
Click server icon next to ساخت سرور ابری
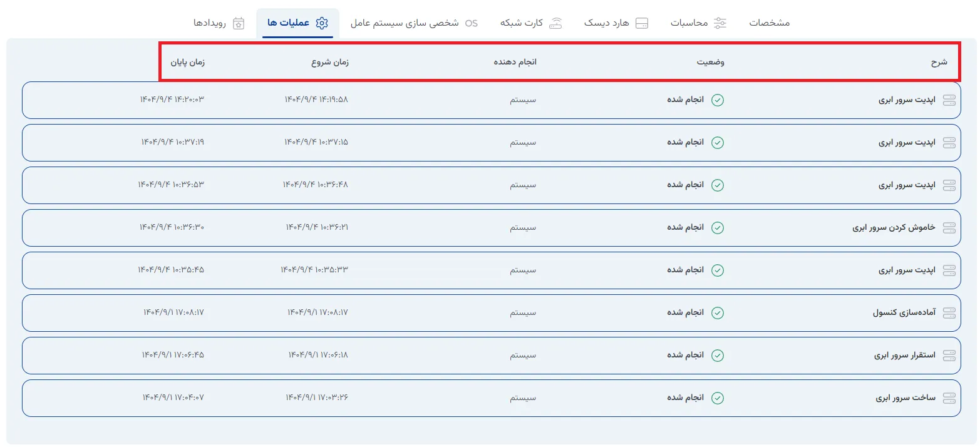[949, 398]
